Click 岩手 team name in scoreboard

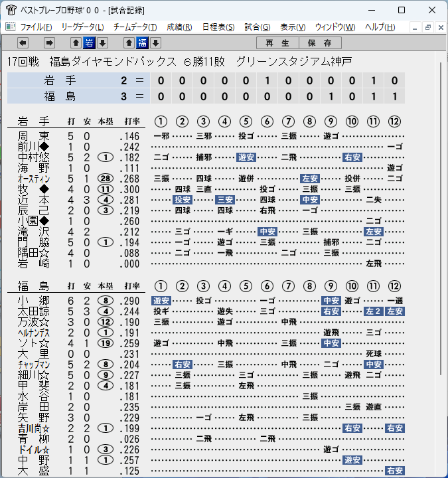pos(60,80)
